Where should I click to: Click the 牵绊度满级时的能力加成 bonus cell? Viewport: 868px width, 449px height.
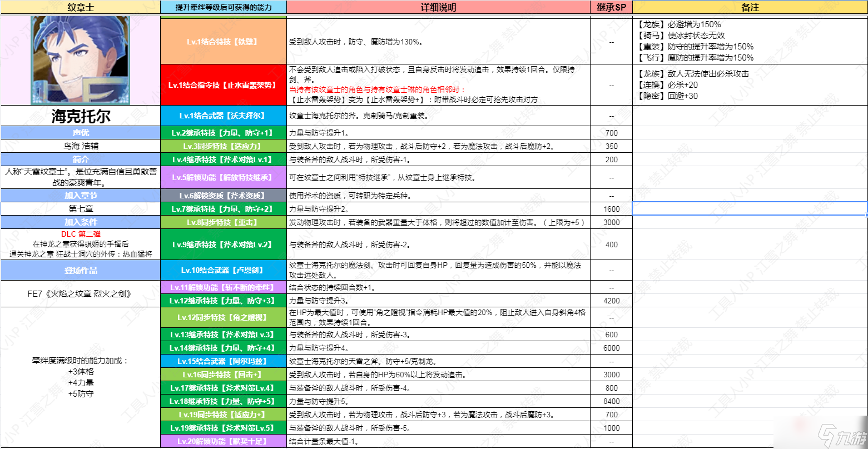click(x=81, y=377)
